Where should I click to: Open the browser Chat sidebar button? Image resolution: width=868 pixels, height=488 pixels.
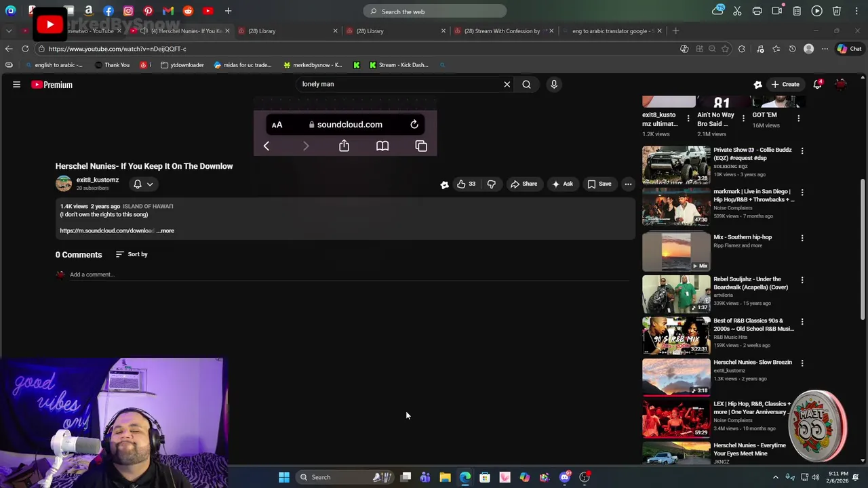coord(849,49)
